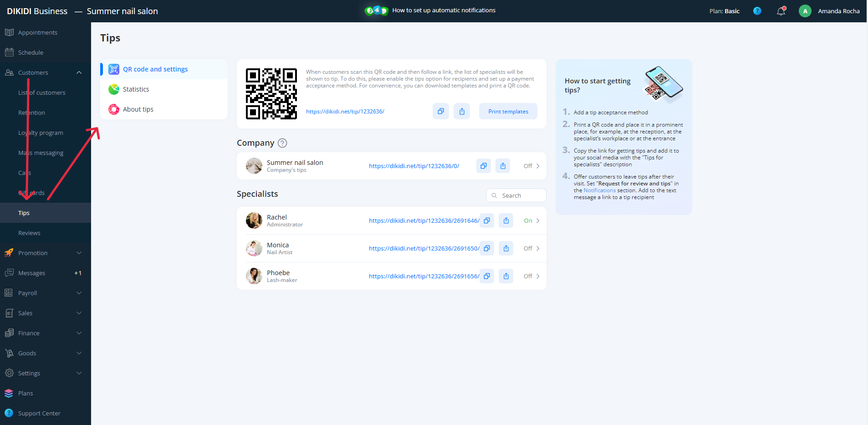Open the Schedule calendar icon

(9, 52)
